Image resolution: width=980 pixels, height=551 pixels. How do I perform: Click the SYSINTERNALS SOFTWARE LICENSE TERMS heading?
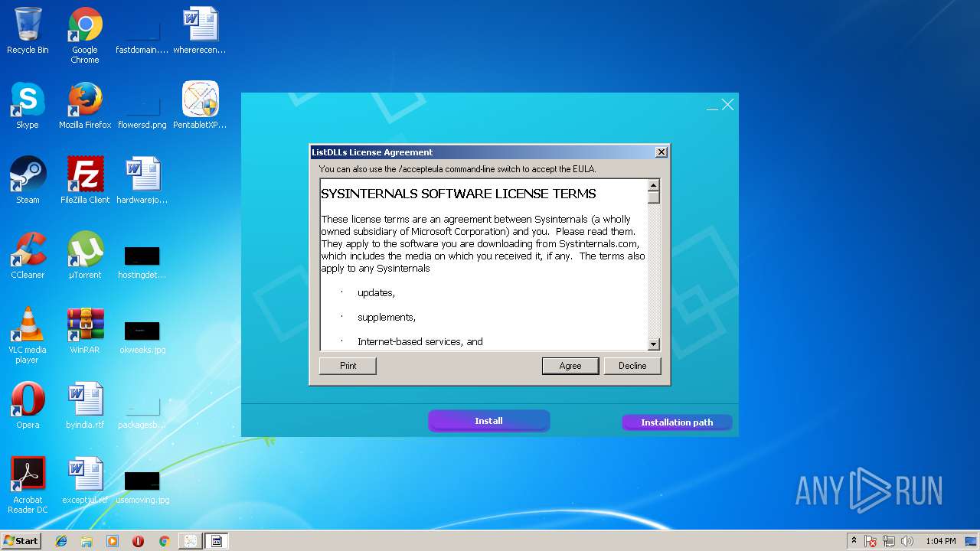tap(459, 194)
